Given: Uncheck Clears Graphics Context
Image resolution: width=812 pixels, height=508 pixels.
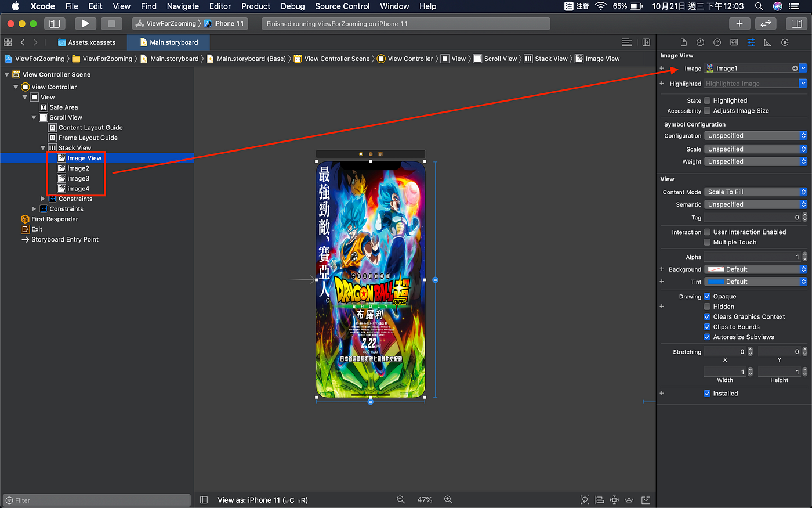Looking at the screenshot, I should click(707, 316).
